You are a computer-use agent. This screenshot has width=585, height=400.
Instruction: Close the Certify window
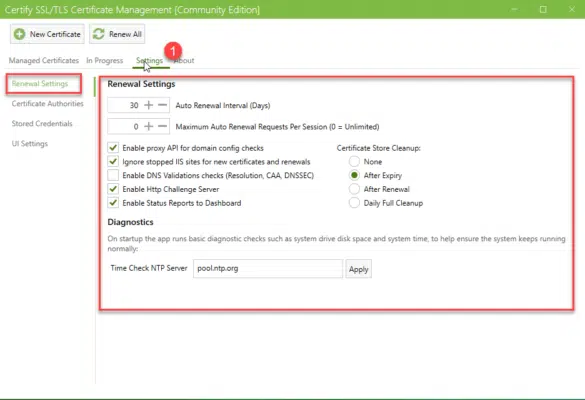pos(572,9)
